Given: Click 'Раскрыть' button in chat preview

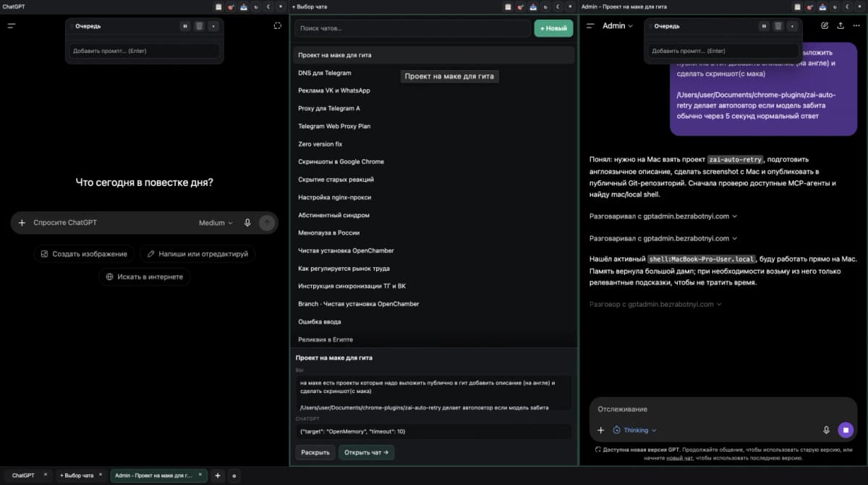Looking at the screenshot, I should [315, 452].
